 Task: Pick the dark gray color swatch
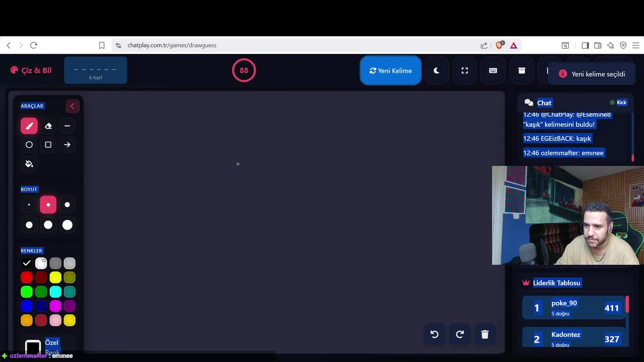(x=55, y=263)
